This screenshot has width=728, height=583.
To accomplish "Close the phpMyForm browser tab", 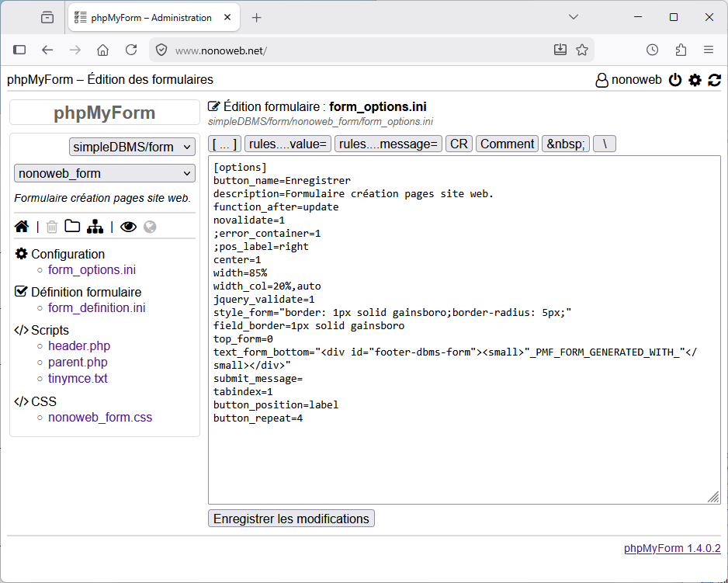I will click(x=227, y=18).
